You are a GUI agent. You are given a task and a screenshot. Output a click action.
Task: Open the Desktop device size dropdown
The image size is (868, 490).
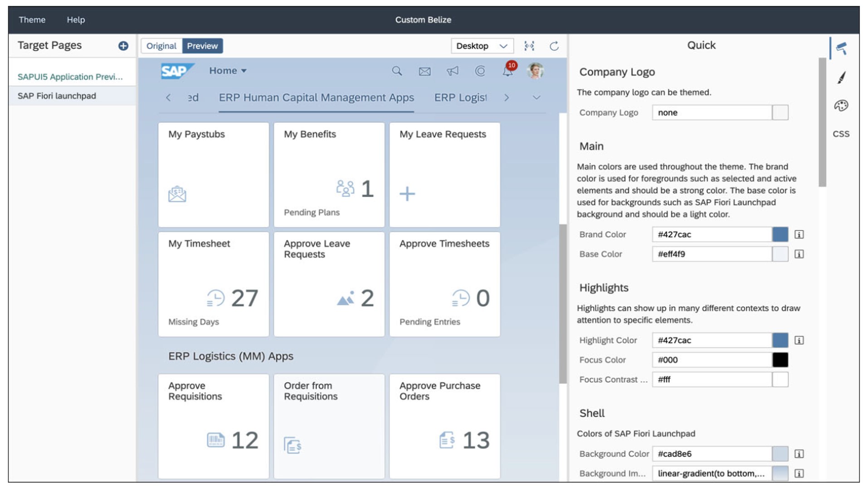point(482,46)
